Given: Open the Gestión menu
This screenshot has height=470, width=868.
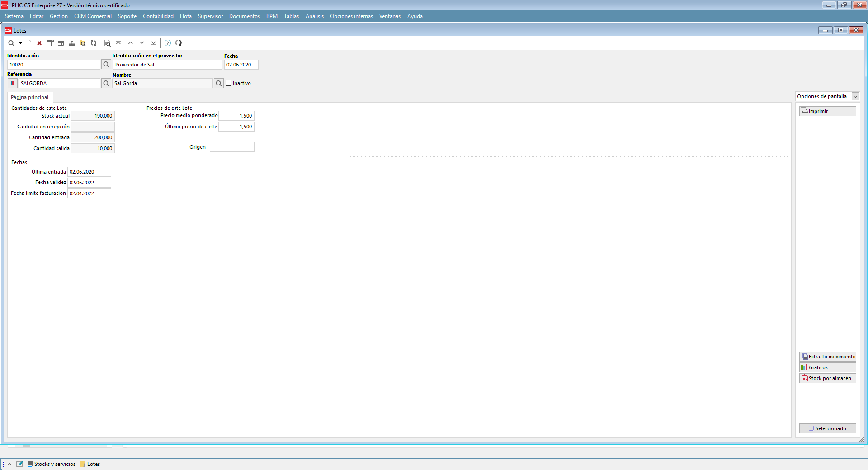Looking at the screenshot, I should pos(59,16).
